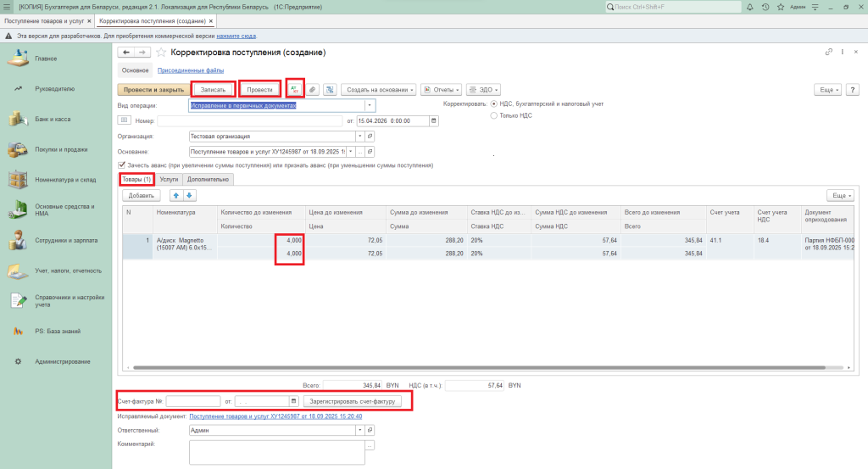Open the calendar picker next to the document date
The image size is (868, 469).
click(435, 120)
